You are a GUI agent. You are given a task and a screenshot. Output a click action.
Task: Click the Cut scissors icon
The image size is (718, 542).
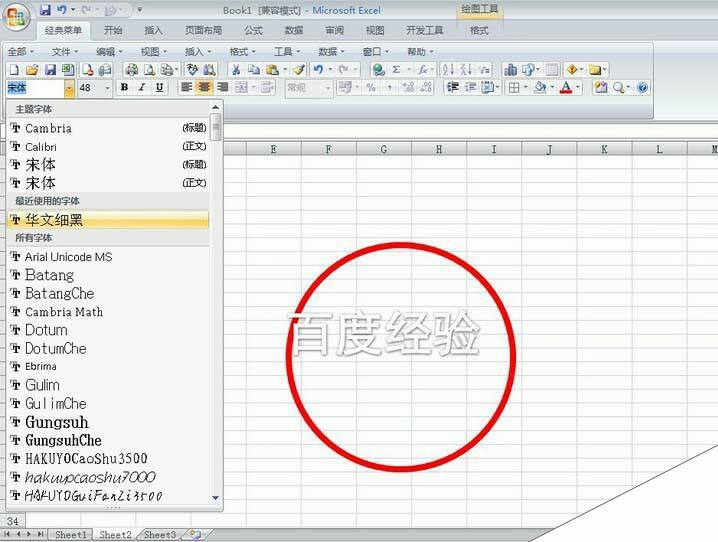coord(236,70)
